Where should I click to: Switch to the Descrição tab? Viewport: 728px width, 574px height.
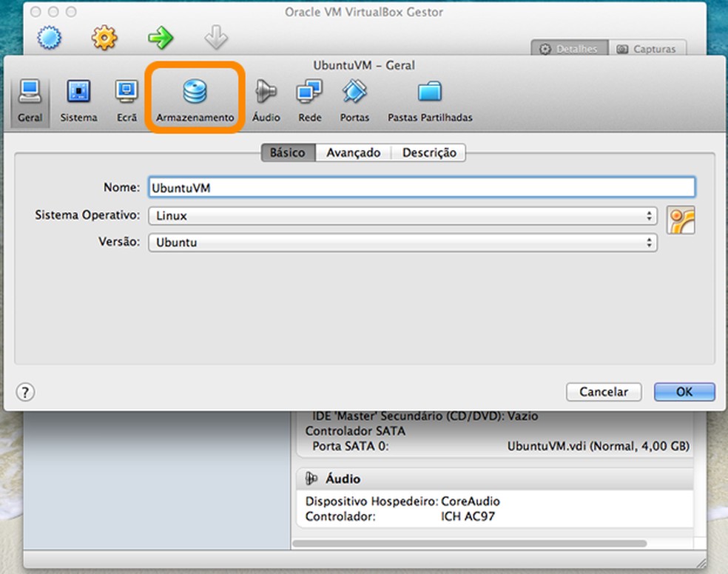tap(429, 152)
